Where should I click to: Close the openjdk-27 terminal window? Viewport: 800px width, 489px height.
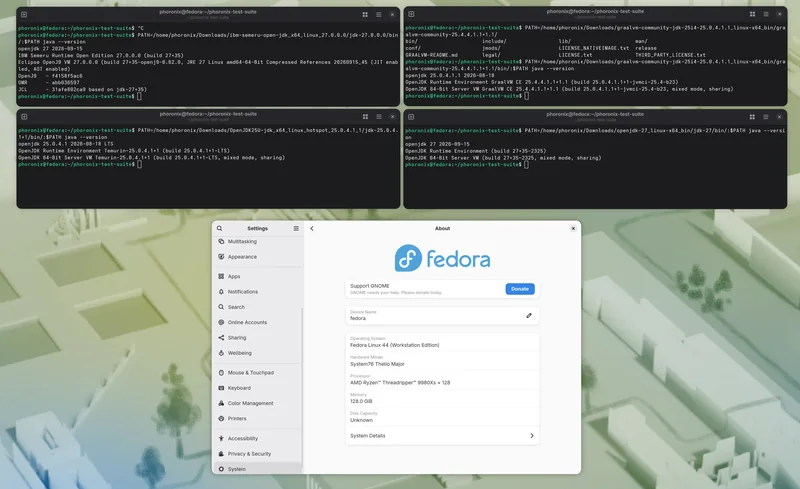click(780, 117)
